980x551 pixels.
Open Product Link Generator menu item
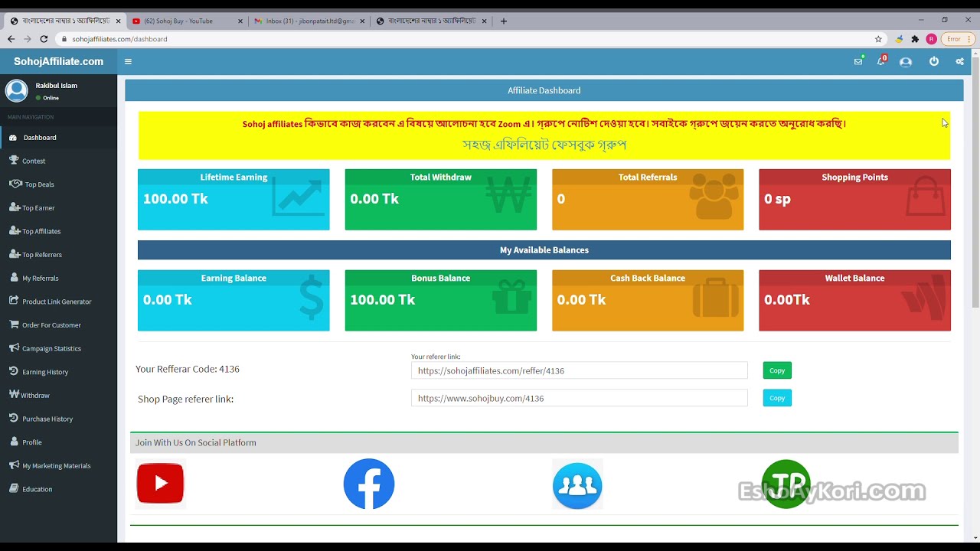click(57, 302)
